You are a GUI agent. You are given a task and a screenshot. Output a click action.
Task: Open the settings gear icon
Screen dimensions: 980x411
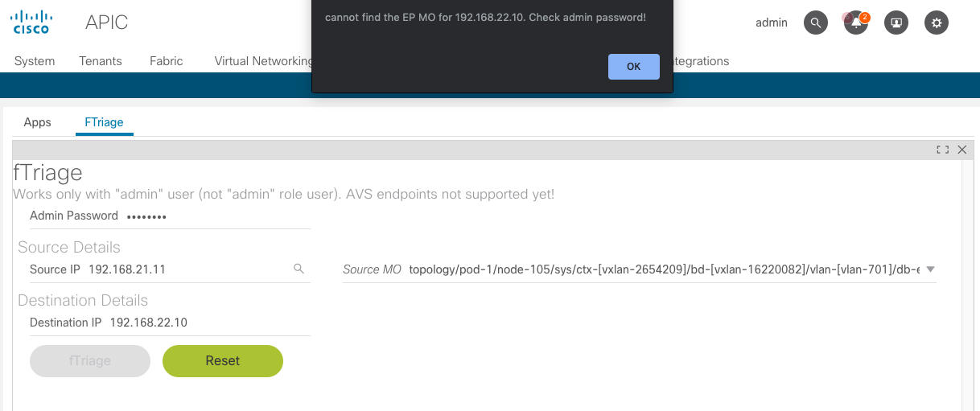point(936,23)
